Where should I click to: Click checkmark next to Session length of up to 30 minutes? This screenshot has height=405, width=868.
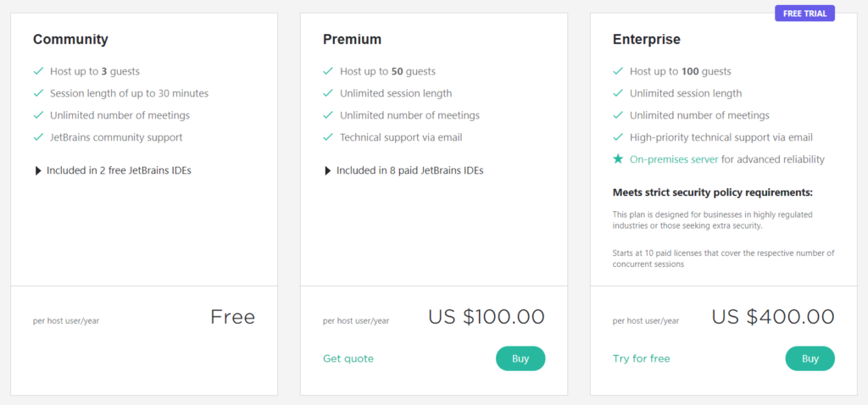coord(38,93)
